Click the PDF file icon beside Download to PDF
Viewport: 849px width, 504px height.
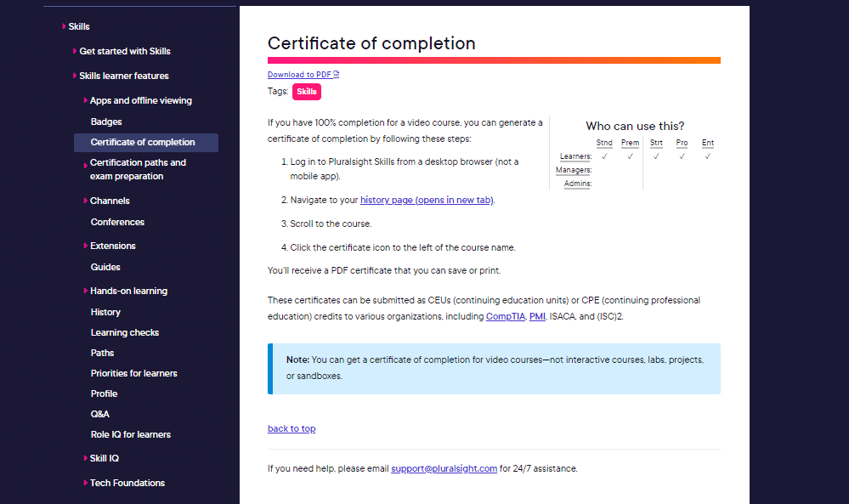coord(337,75)
